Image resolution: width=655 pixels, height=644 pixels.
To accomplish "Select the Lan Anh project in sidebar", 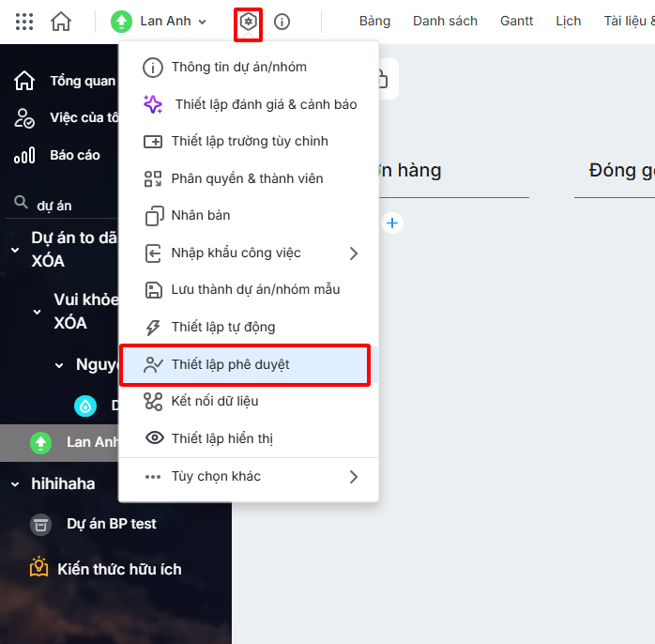I will click(59, 443).
